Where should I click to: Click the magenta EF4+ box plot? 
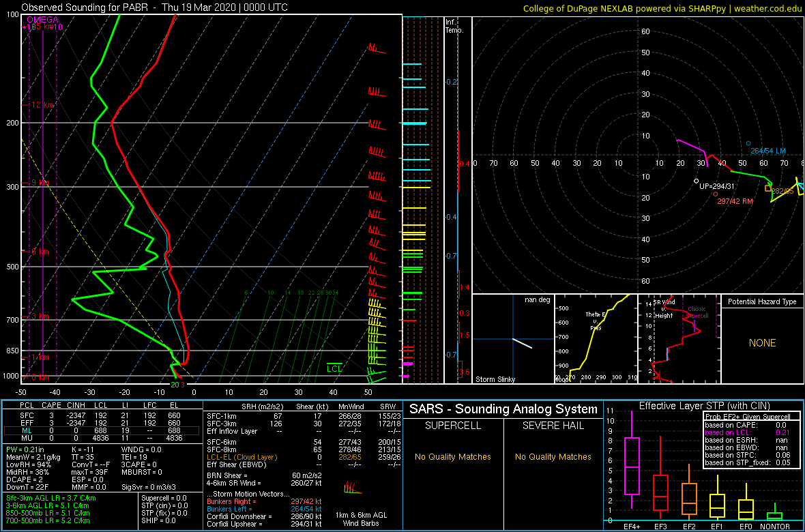coord(631,460)
